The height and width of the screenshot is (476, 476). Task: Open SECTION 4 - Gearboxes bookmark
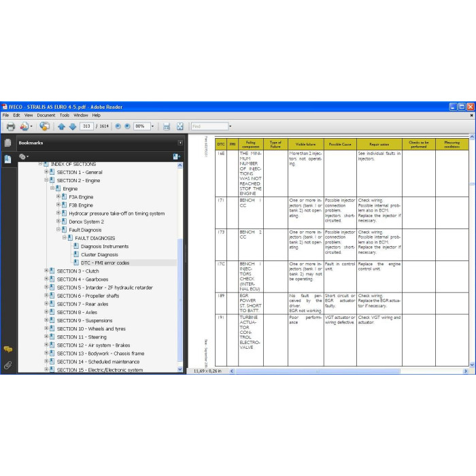[x=82, y=279]
